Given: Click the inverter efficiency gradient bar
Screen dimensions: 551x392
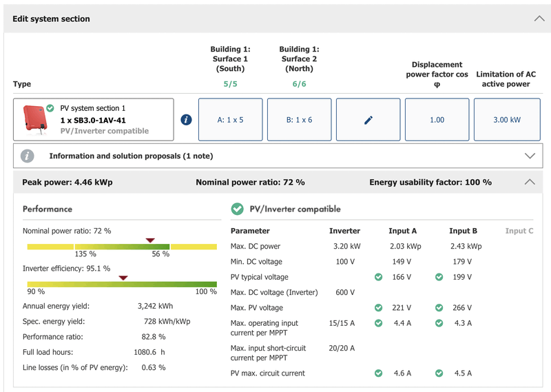Looking at the screenshot, I should 121,283.
